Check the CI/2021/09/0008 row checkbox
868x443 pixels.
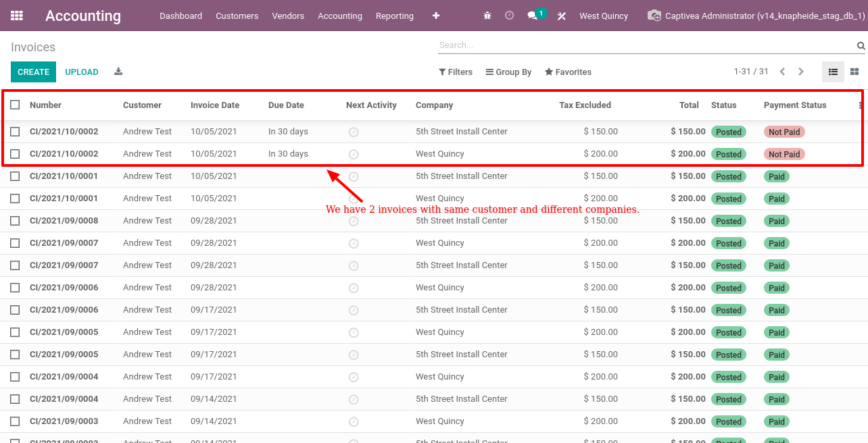(15, 221)
